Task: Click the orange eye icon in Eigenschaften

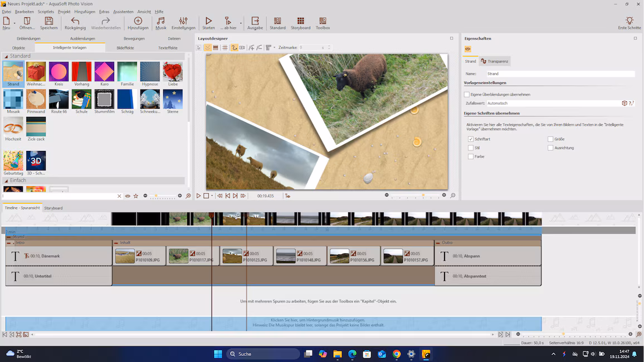Action: (468, 49)
